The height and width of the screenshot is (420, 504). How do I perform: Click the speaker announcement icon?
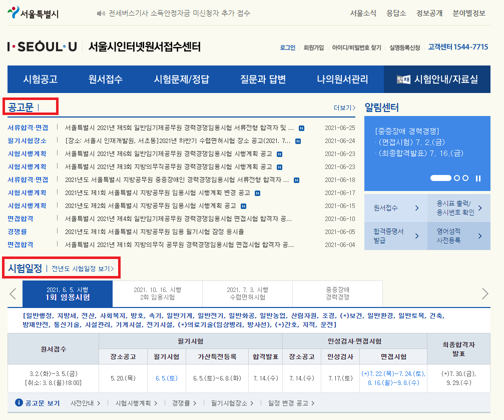[x=101, y=13]
